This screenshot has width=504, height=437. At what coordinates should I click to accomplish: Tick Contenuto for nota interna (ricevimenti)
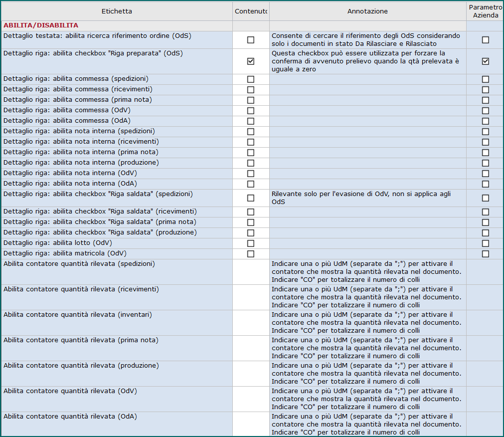[x=251, y=142]
